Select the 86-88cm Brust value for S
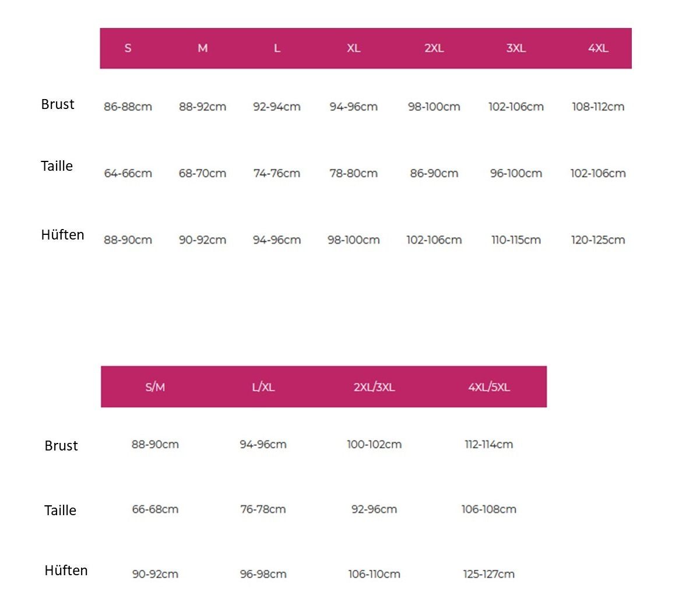 128,107
